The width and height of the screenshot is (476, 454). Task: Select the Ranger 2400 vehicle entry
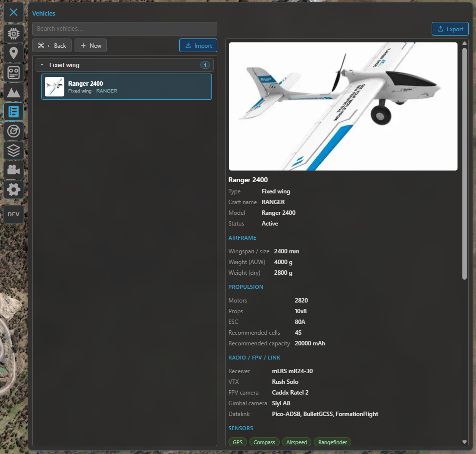(x=127, y=87)
